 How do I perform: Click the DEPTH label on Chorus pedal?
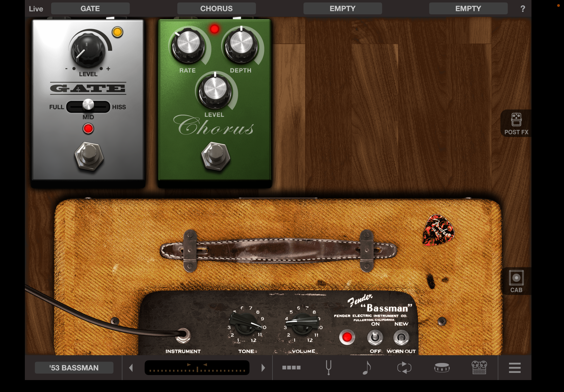pos(240,71)
